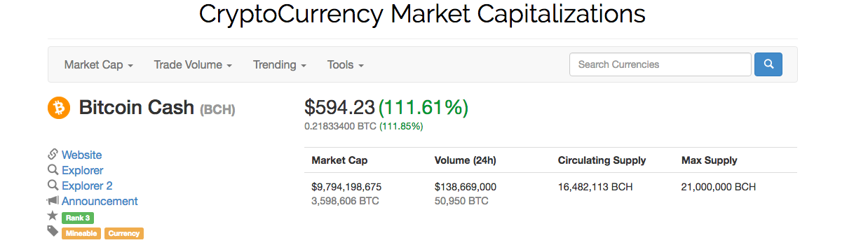
Task: Open the Explorer link
Action: click(82, 170)
